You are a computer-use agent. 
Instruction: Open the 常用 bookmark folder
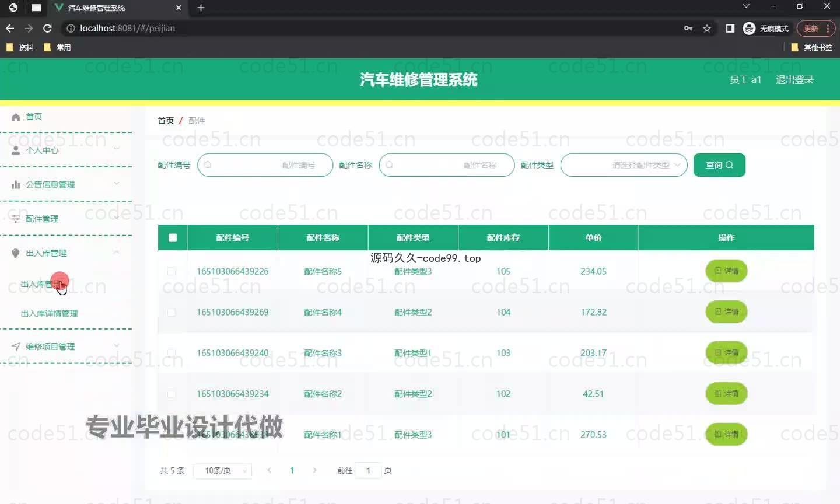pos(57,47)
